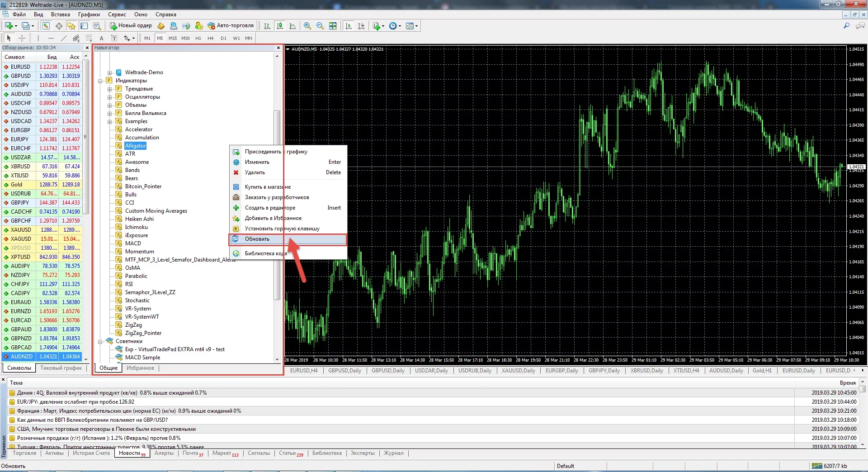Toggle the Data Window crosshair-circle icon

click(x=59, y=26)
